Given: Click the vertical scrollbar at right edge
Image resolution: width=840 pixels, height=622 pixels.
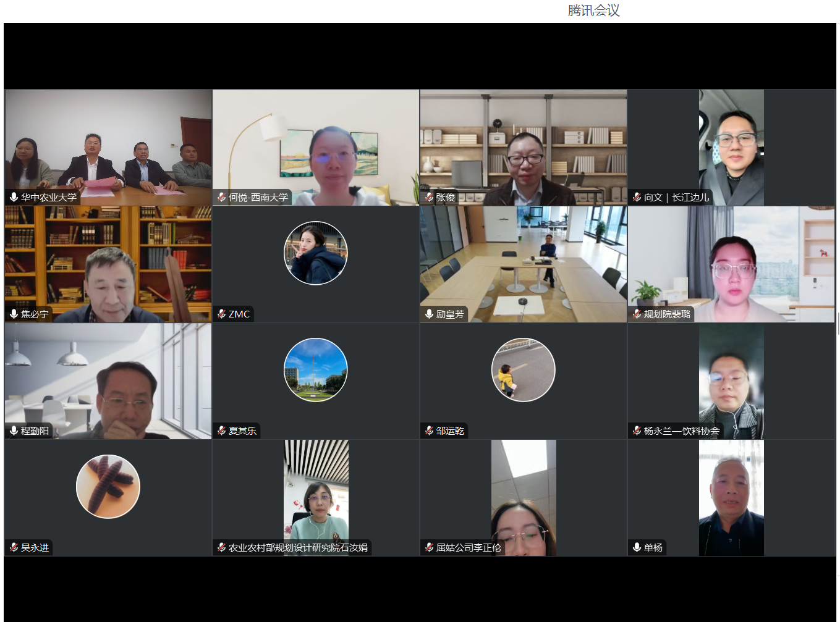Looking at the screenshot, I should (x=838, y=323).
